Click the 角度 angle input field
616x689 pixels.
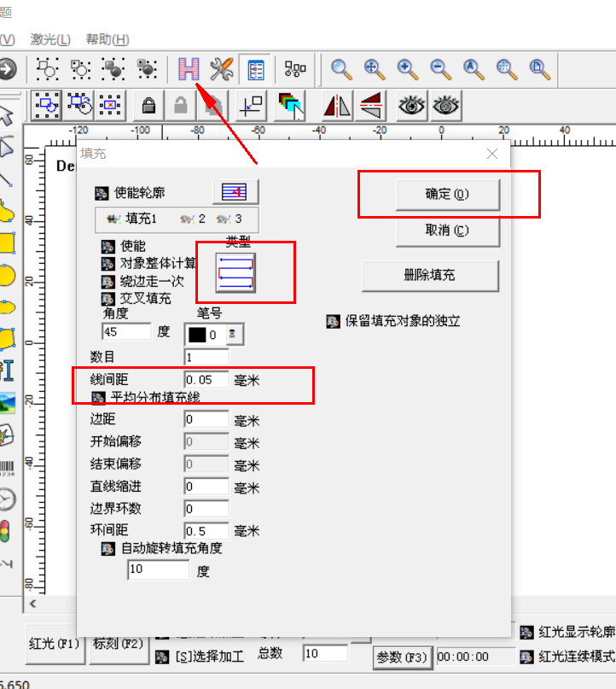click(x=126, y=331)
